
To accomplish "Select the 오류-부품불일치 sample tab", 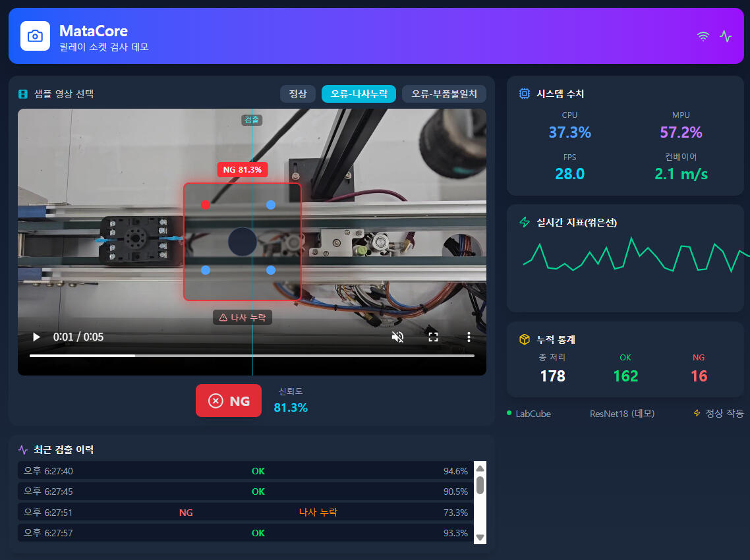I will [x=444, y=94].
